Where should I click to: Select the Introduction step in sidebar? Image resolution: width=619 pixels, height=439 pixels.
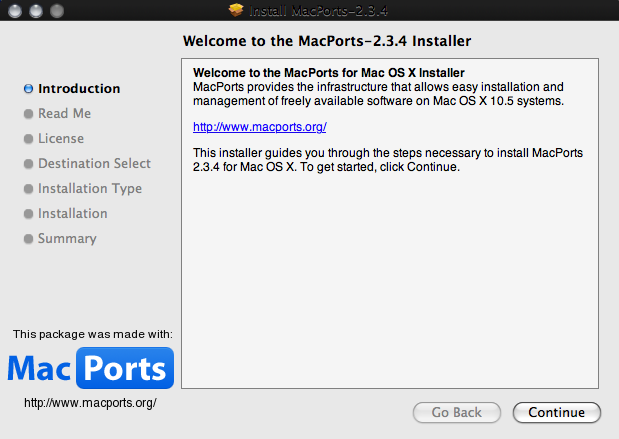point(79,88)
